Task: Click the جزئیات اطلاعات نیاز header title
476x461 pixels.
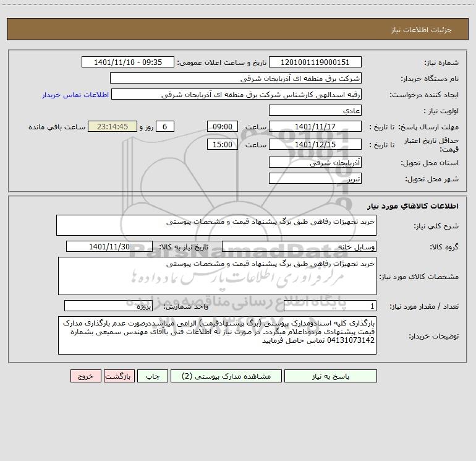Action: (x=422, y=30)
